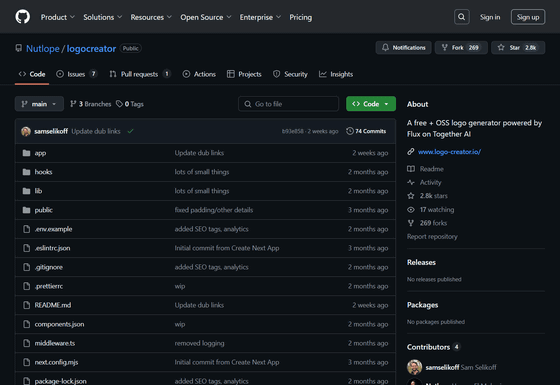Fork the repository with Fork button
This screenshot has width=560, height=385.
point(461,48)
